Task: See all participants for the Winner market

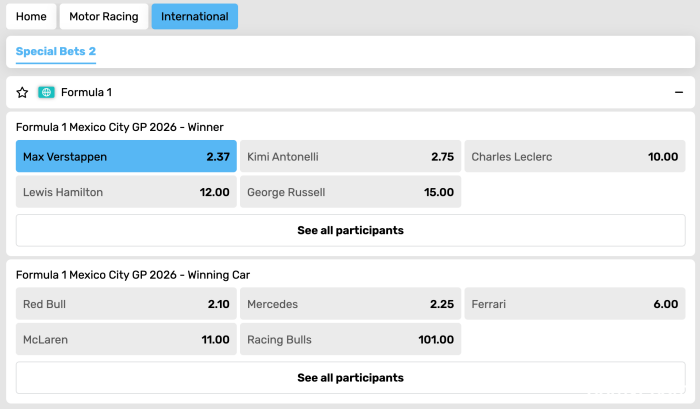Action: [350, 230]
